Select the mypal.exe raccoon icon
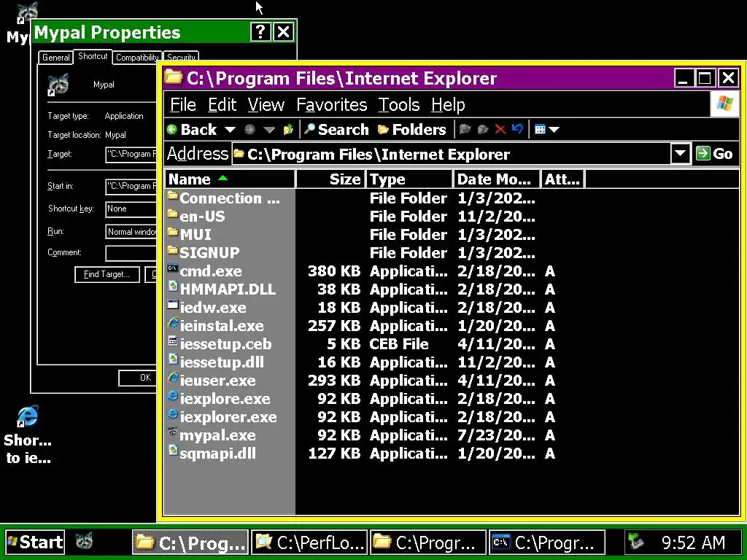Screen dimensions: 747x560 click(x=172, y=432)
